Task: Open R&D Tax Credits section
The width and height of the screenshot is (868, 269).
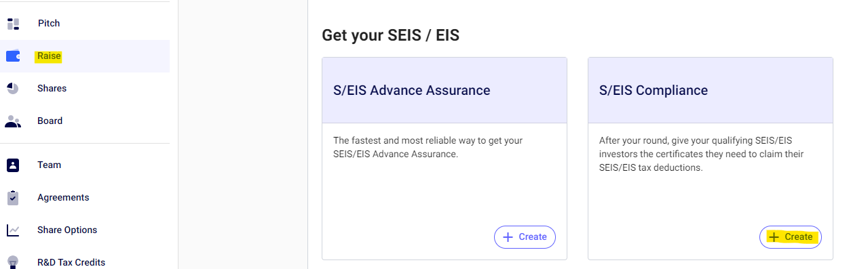Action: tap(71, 262)
